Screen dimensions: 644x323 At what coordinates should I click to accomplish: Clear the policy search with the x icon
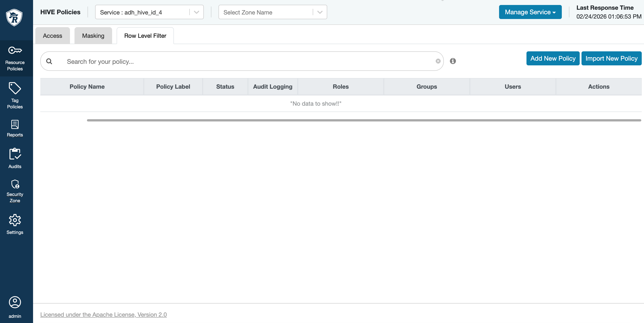tap(438, 61)
